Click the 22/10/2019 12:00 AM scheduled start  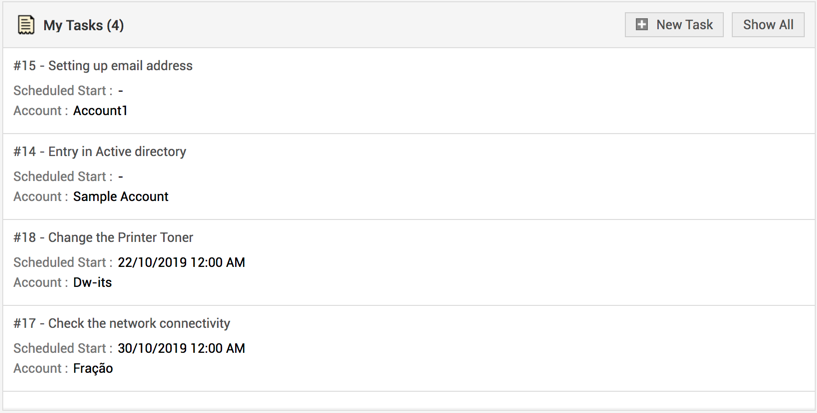tap(181, 263)
